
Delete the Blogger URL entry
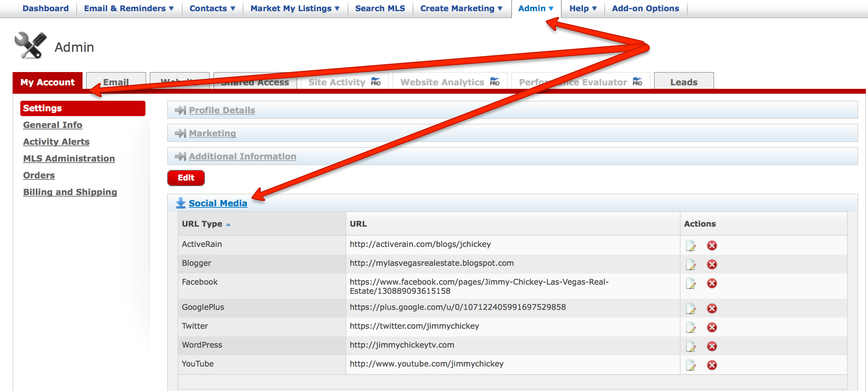coord(712,264)
